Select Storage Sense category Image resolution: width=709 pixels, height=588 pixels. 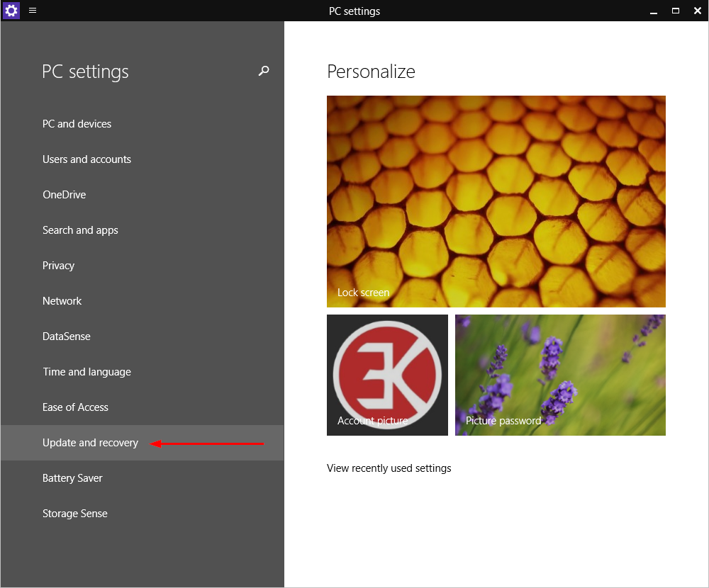142,514
